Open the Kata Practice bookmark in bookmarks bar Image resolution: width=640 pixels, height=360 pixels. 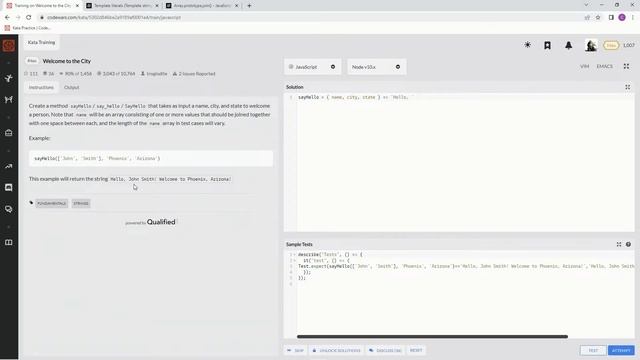coord(28,28)
